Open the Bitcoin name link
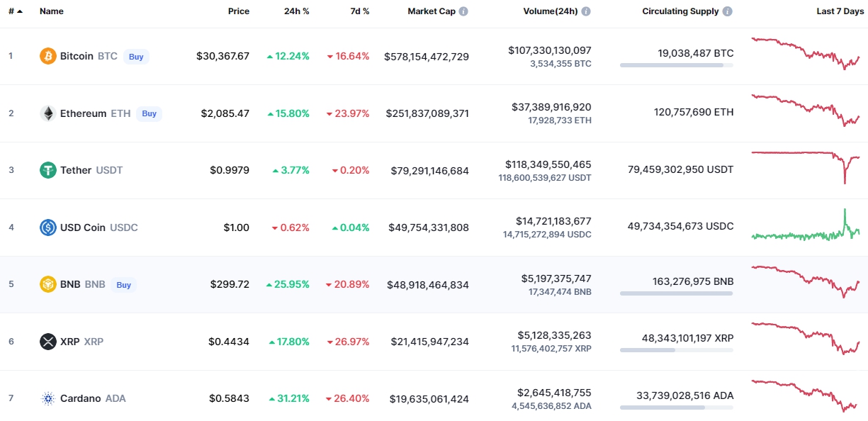 coord(77,56)
